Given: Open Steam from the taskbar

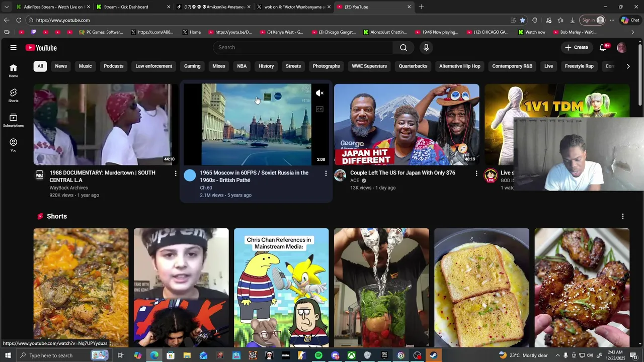Looking at the screenshot, I should point(433,355).
